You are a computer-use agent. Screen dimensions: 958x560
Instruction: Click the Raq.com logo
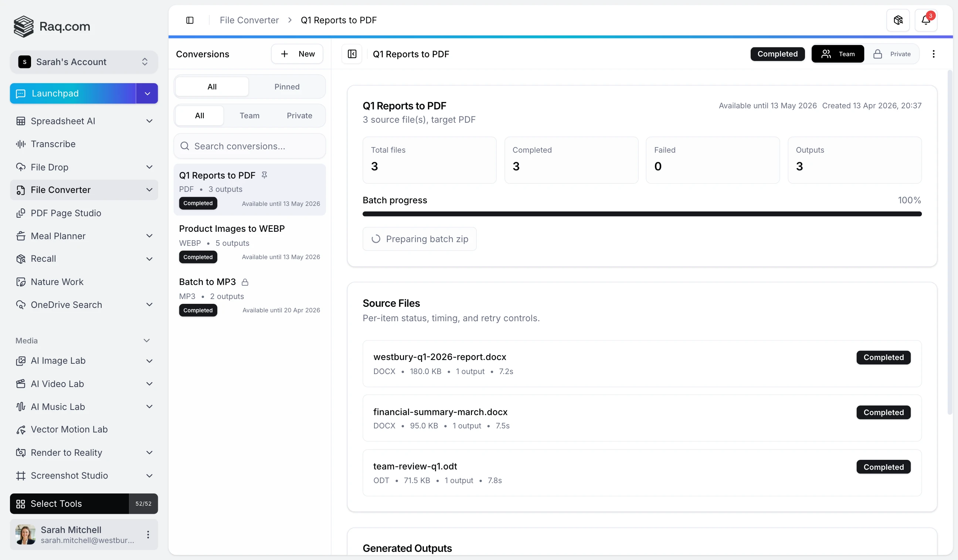tap(52, 26)
